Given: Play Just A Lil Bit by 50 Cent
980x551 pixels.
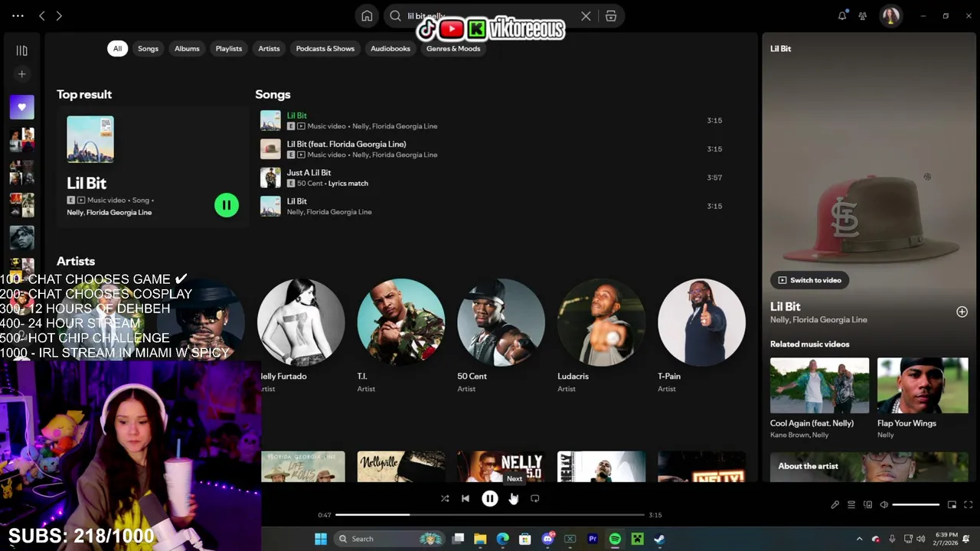Looking at the screenshot, I should point(495,178).
